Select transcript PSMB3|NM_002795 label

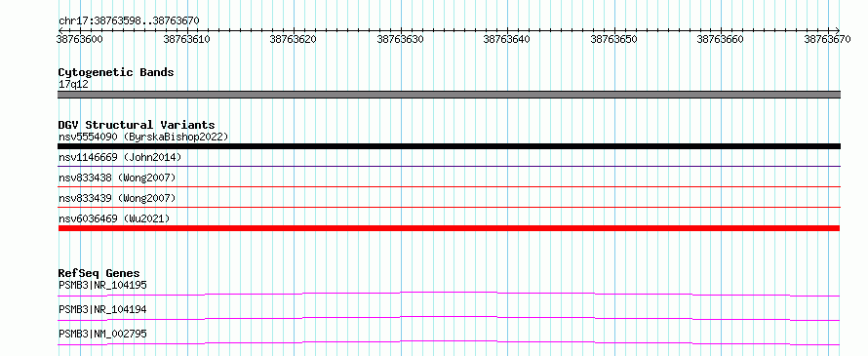pos(102,334)
